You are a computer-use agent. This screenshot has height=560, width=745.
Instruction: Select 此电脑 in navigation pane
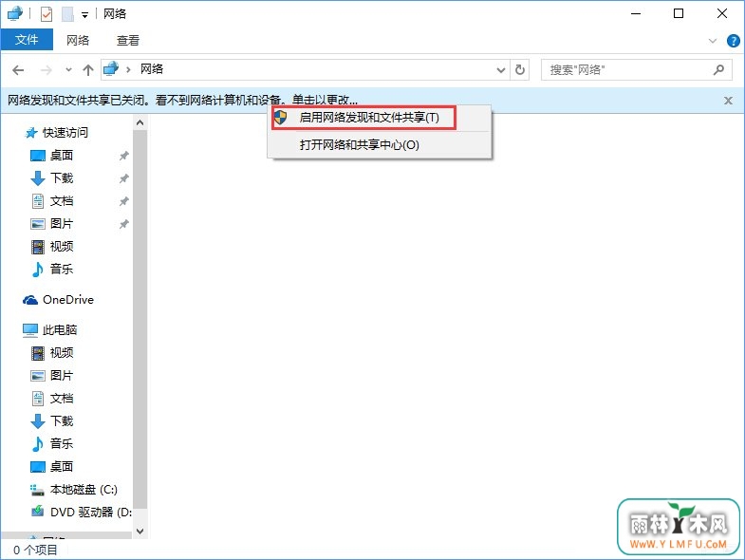(x=60, y=329)
